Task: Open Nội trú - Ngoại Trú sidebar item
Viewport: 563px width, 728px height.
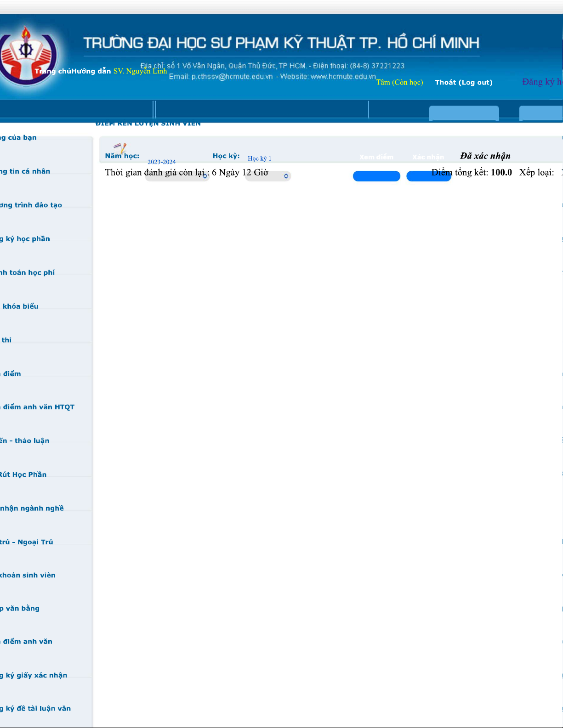Action: (x=27, y=542)
